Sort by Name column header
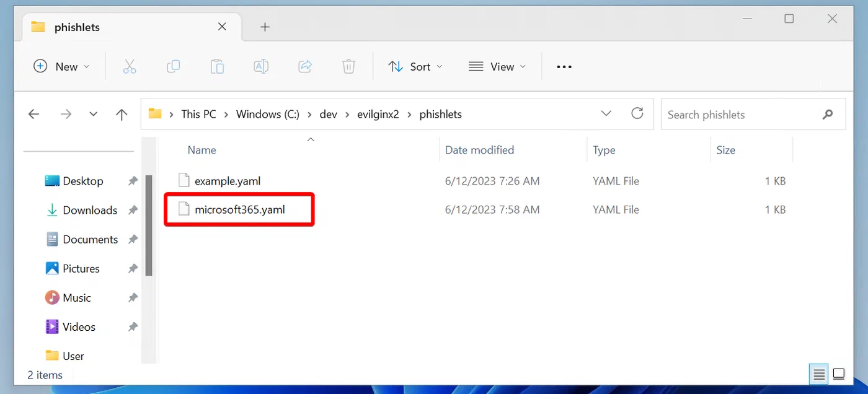 click(201, 150)
